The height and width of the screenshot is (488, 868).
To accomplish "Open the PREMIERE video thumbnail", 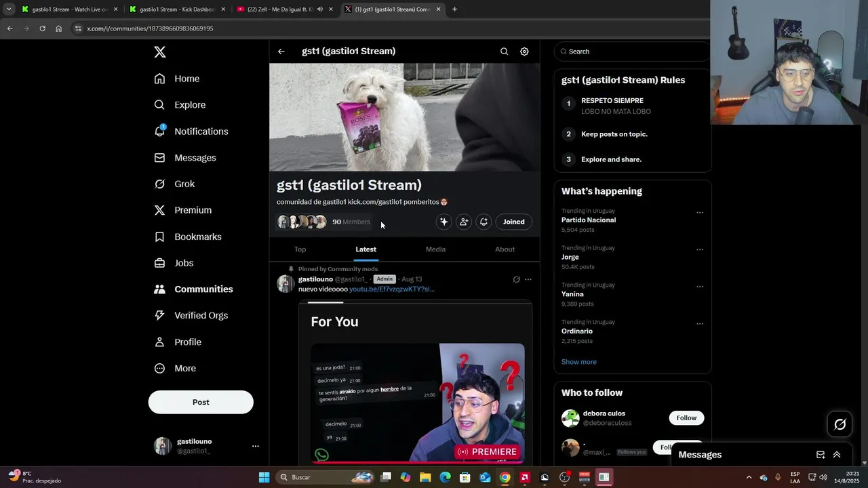I will coord(418,403).
